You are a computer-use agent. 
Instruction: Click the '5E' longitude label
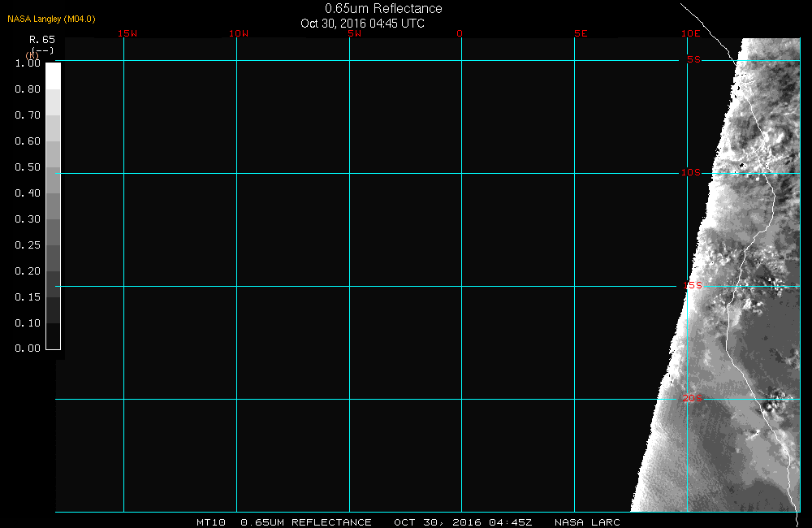[581, 33]
